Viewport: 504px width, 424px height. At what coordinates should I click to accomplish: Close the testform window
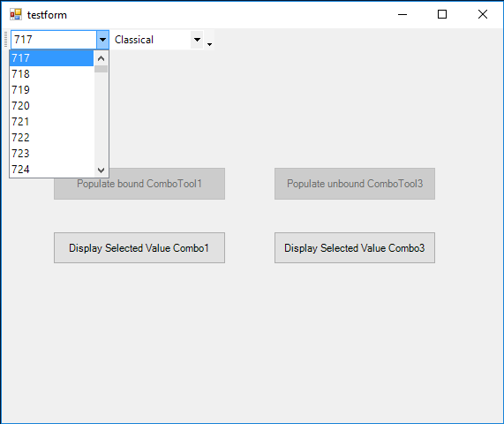[483, 14]
